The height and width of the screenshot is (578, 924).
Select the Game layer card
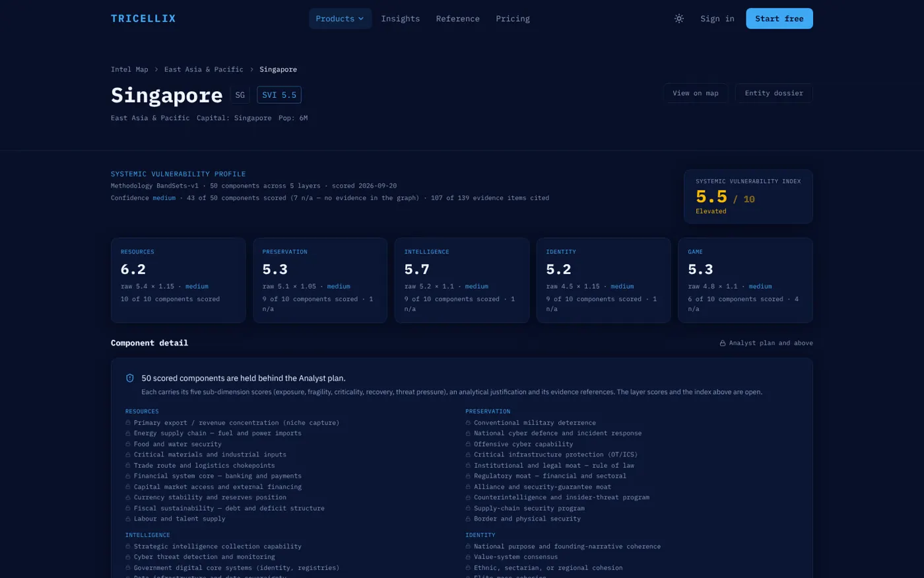pyautogui.click(x=746, y=280)
